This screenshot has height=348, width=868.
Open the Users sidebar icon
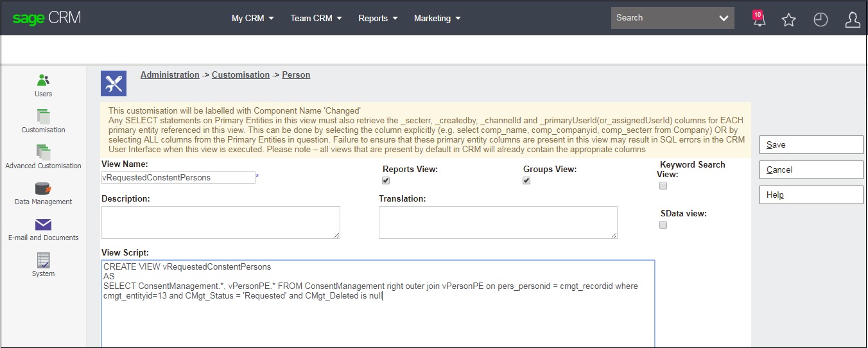pos(43,80)
